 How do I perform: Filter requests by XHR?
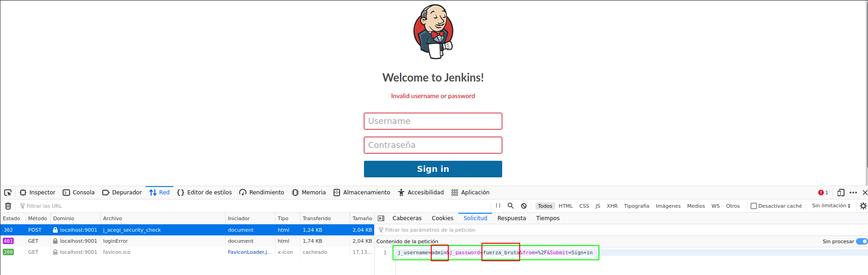pyautogui.click(x=612, y=206)
